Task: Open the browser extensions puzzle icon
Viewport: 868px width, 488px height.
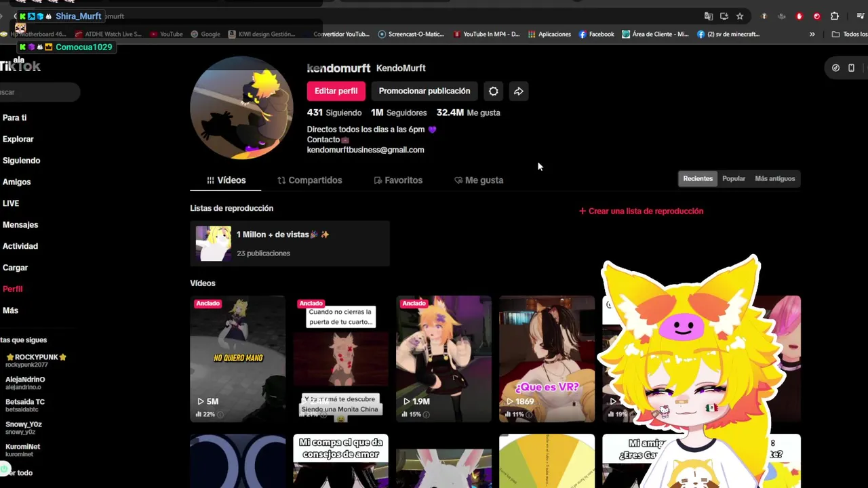Action: tap(835, 16)
